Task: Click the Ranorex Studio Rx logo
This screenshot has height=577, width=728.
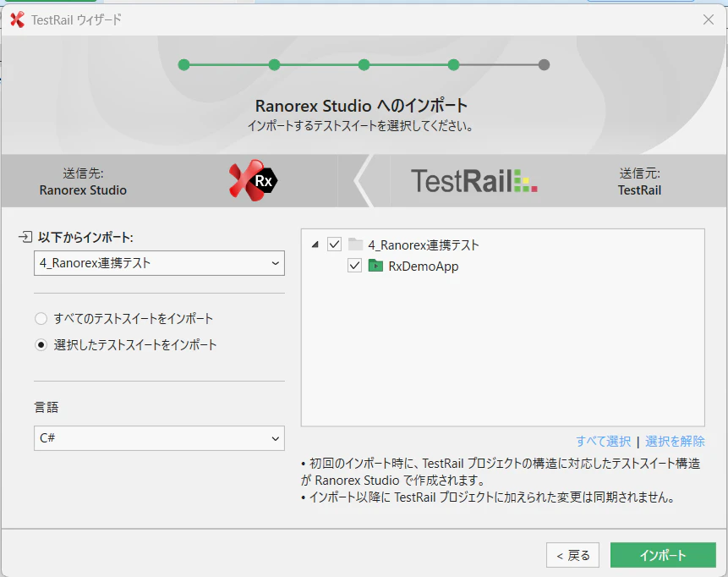Action: tap(254, 180)
